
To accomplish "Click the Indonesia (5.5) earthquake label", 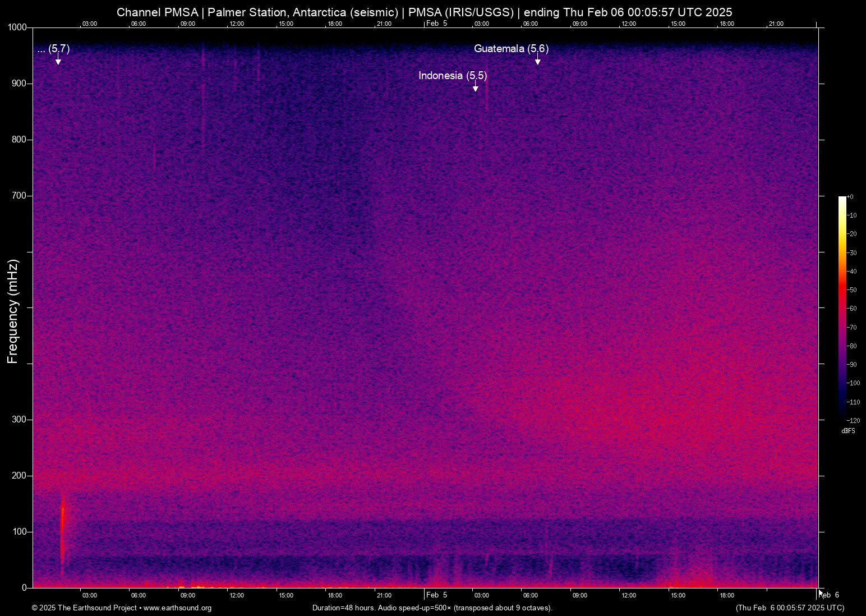I will click(x=453, y=76).
